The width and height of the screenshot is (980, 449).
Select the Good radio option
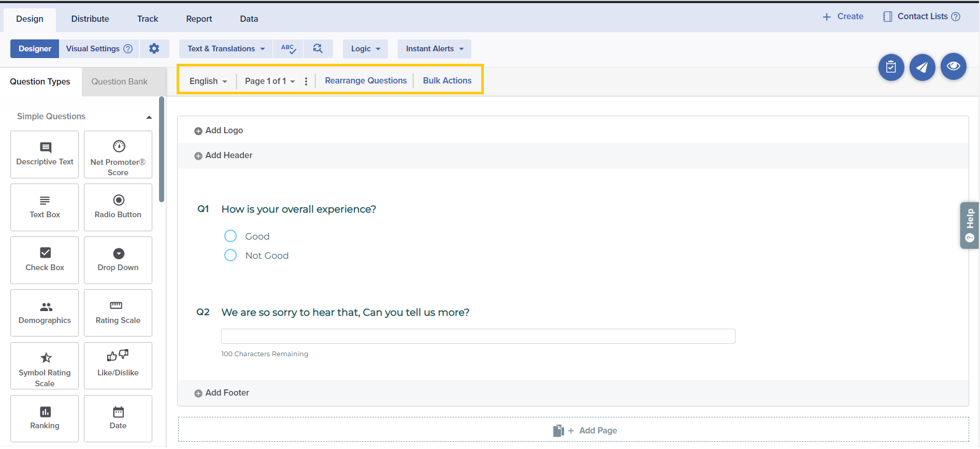pos(230,236)
